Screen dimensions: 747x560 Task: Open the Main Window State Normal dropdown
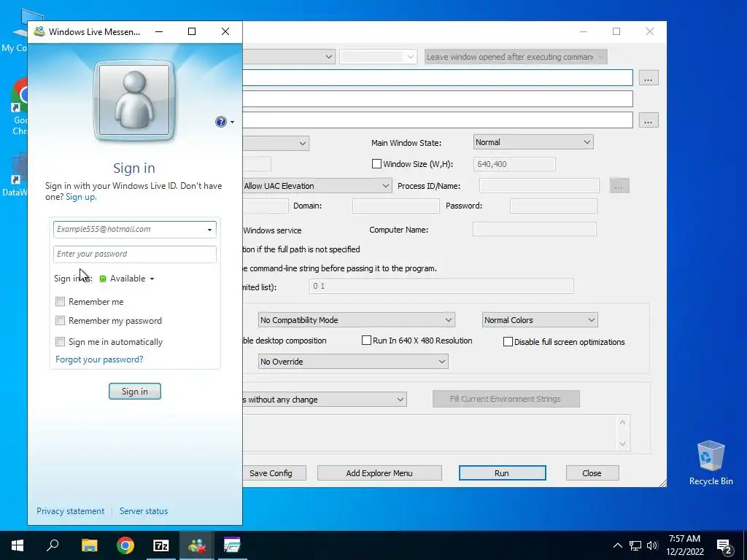click(x=533, y=142)
